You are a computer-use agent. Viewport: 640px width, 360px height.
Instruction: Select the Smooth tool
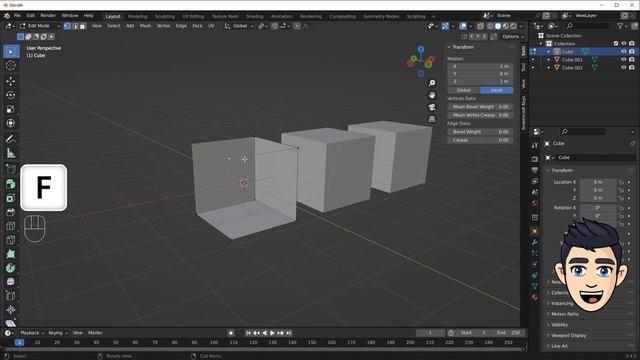click(x=11, y=282)
